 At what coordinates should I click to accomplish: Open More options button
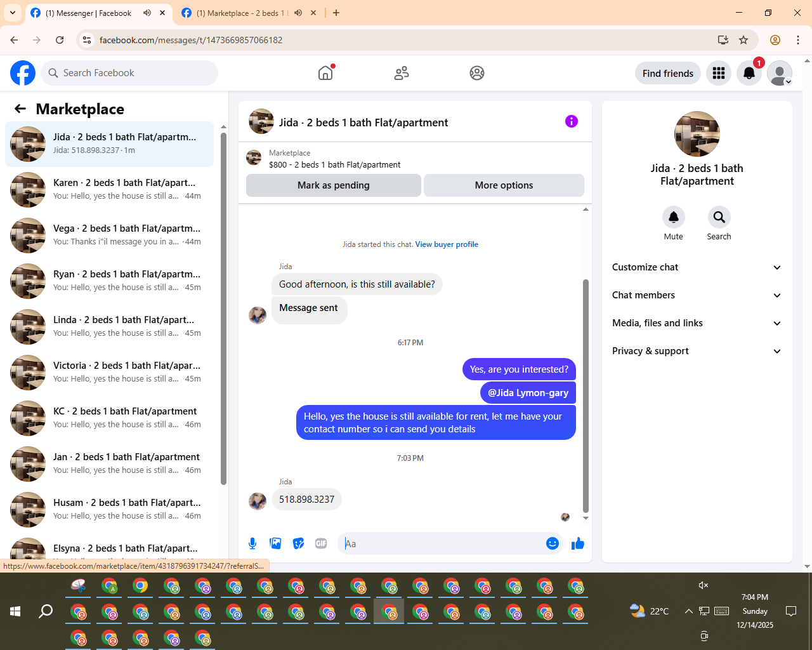point(504,185)
